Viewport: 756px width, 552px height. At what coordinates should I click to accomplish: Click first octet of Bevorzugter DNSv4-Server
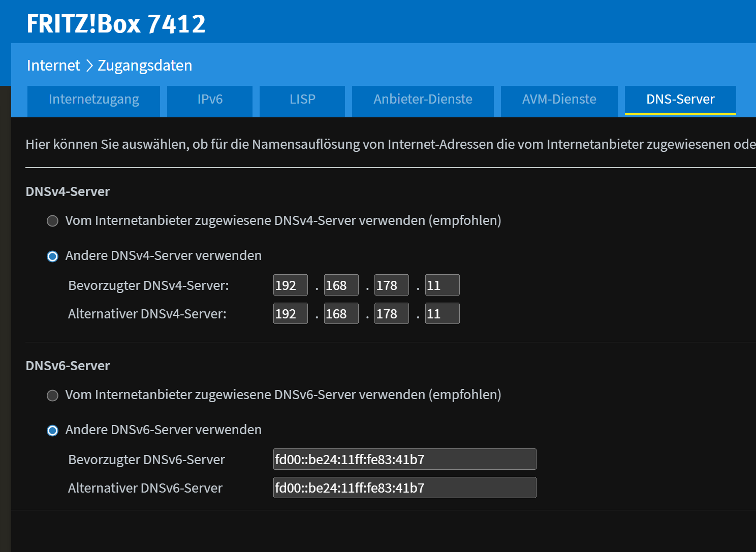tap(290, 285)
